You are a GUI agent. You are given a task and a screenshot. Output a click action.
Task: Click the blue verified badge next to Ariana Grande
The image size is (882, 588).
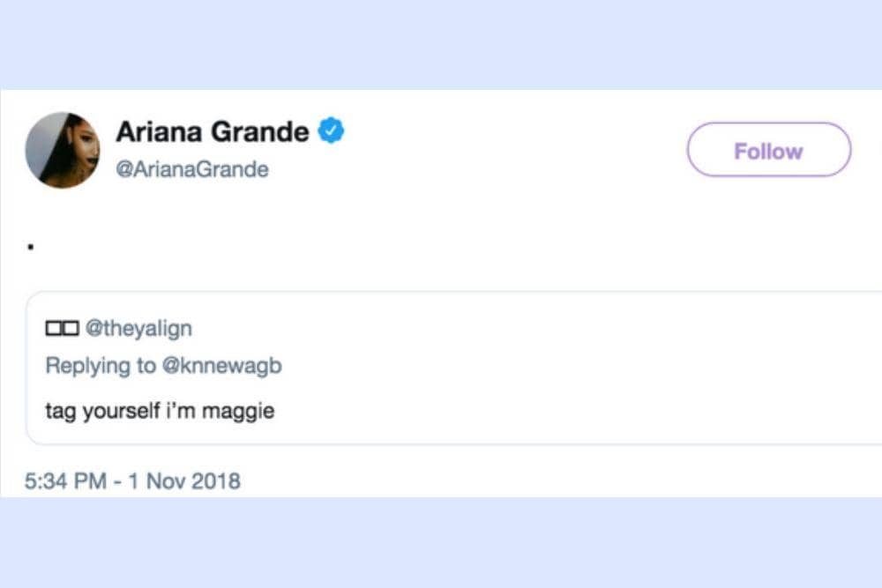331,130
